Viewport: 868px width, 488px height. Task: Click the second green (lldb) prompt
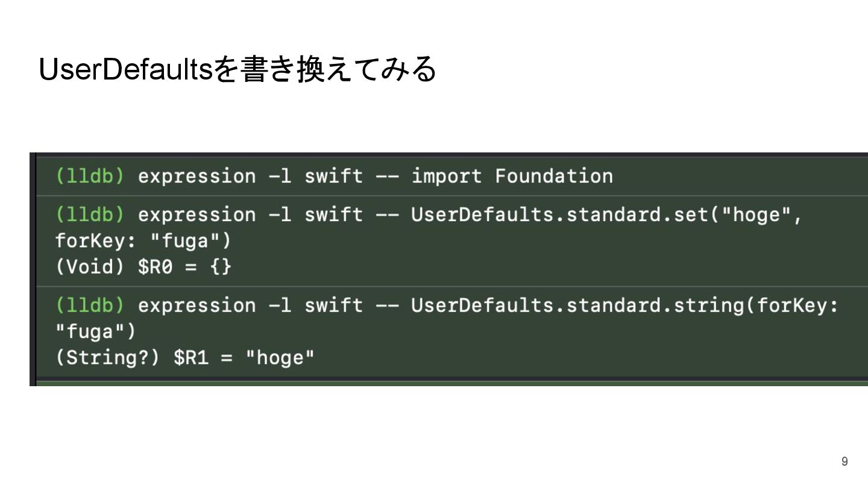tap(90, 215)
